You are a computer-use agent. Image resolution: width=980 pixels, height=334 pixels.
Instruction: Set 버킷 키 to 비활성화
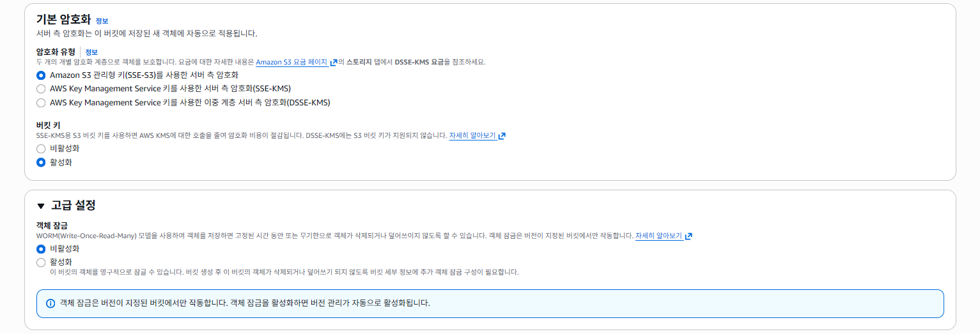point(41,149)
